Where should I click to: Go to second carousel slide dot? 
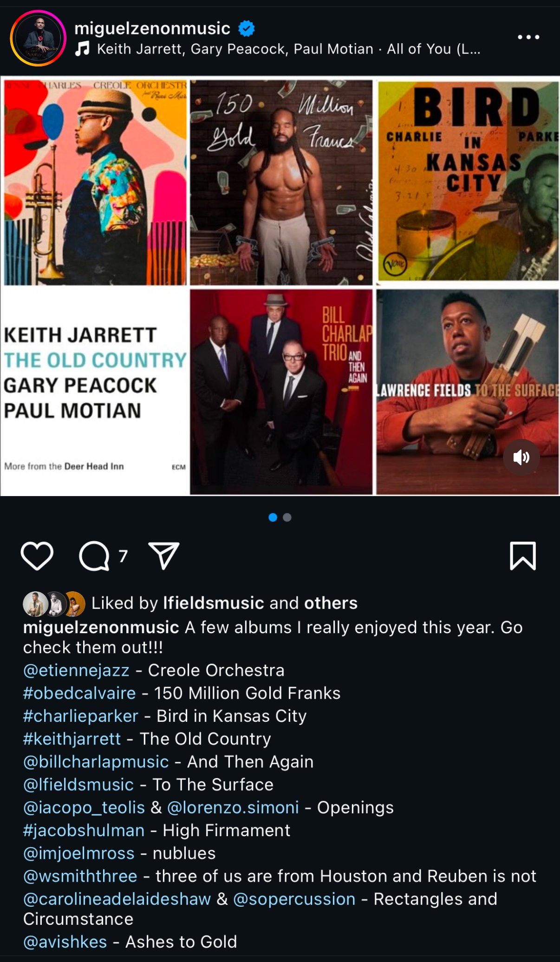point(287,517)
